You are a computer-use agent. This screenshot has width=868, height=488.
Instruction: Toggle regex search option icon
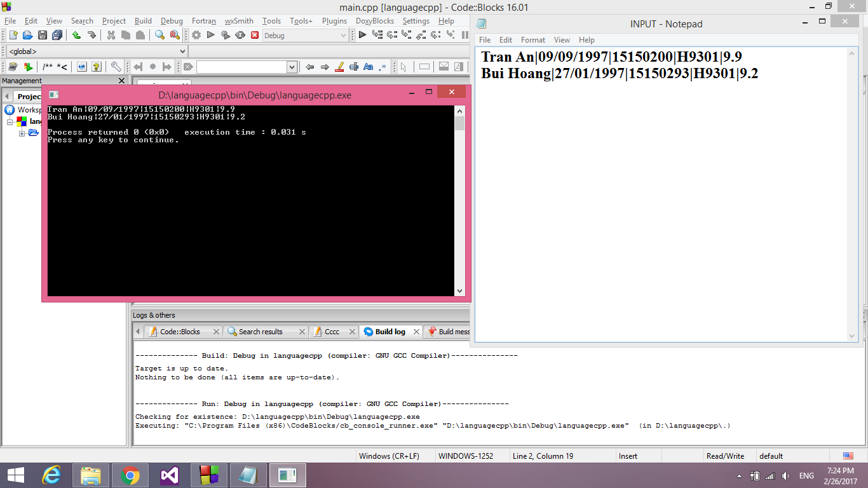(383, 67)
